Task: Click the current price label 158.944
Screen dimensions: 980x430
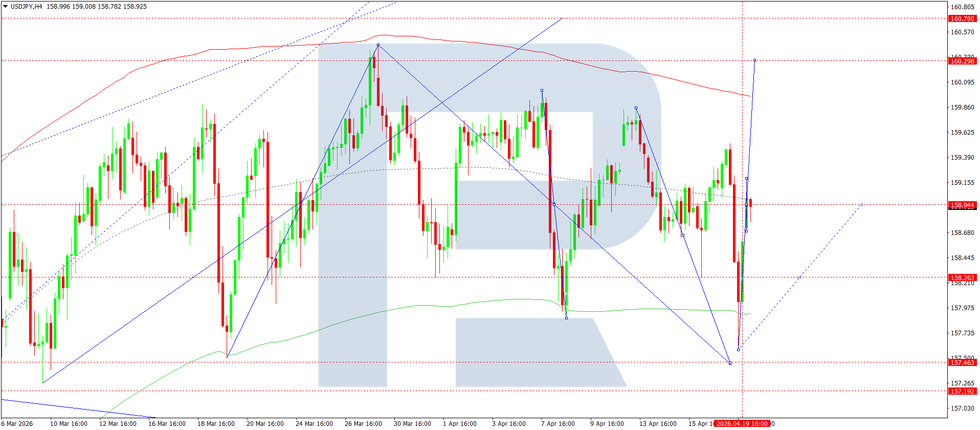Action: [x=962, y=205]
